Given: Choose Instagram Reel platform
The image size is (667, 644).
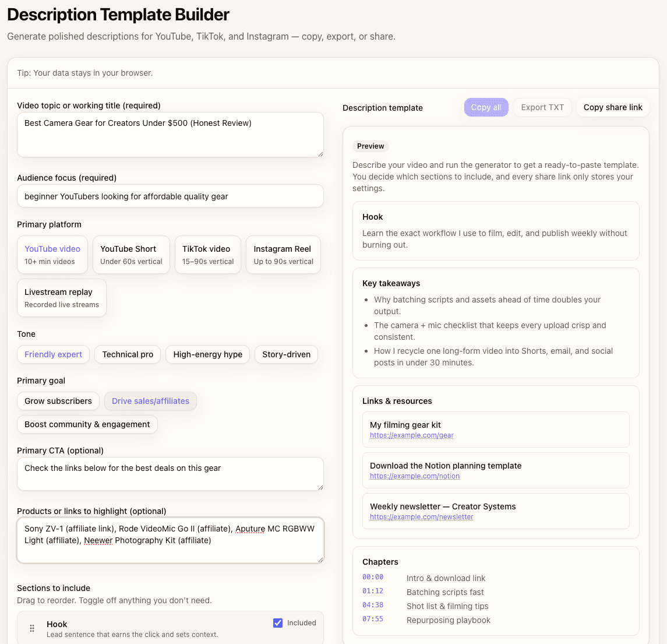Looking at the screenshot, I should [x=283, y=254].
